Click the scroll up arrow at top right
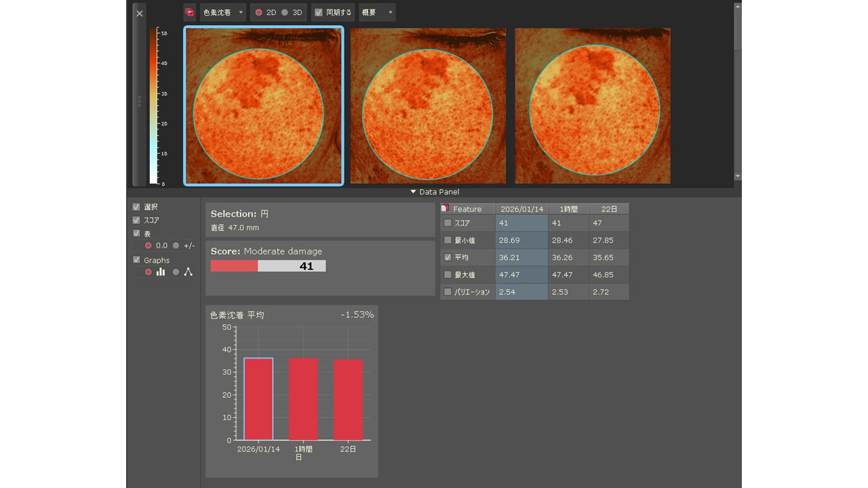This screenshot has width=868, height=488. pyautogui.click(x=738, y=7)
